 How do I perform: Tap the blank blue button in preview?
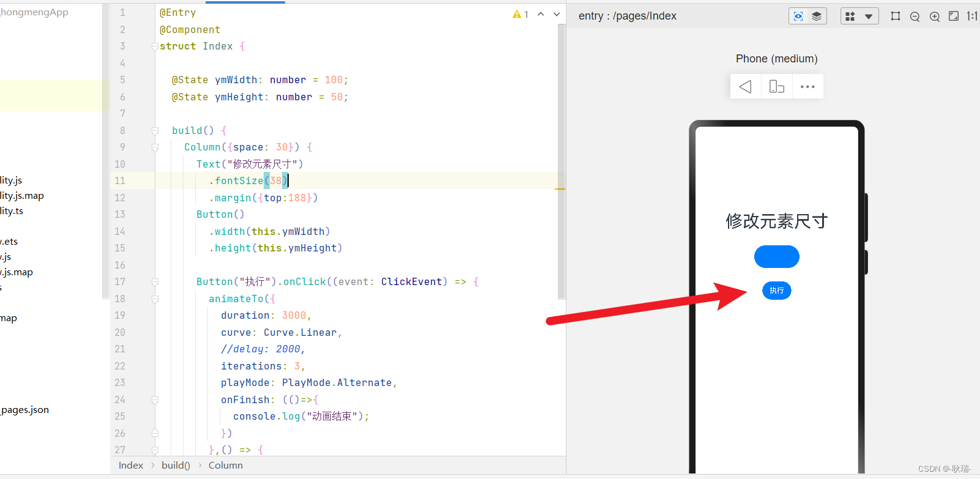[777, 257]
